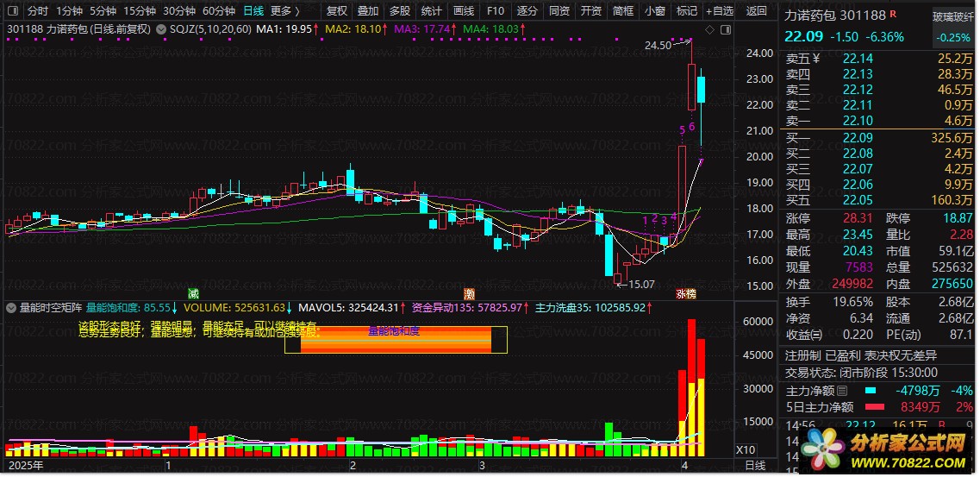Click the 标记 mark button
Viewport: 980px width, 477px height.
coord(687,10)
